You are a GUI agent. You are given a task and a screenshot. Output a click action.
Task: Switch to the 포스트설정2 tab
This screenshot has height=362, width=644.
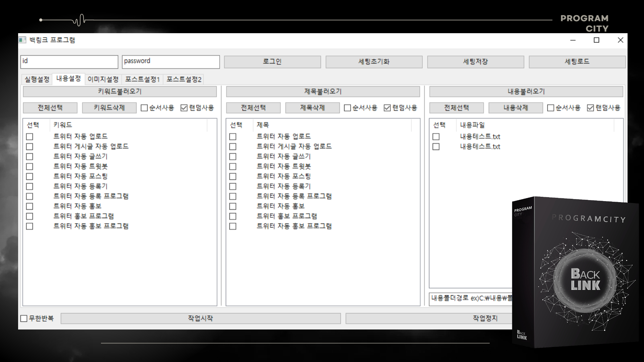pyautogui.click(x=184, y=79)
